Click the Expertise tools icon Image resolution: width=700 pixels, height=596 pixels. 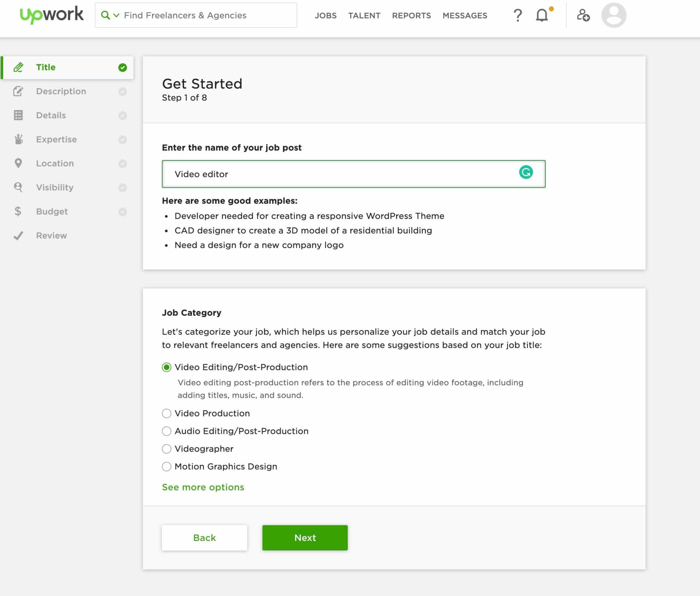point(18,139)
